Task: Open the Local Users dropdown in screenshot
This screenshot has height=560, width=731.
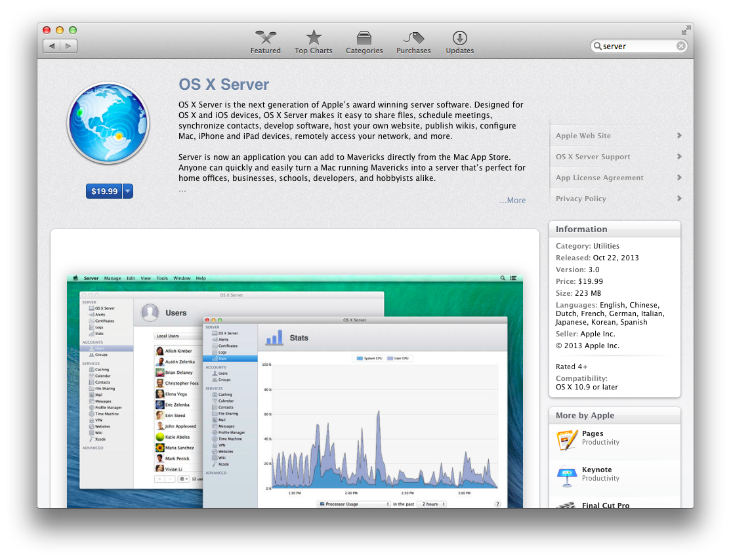Action: point(178,336)
